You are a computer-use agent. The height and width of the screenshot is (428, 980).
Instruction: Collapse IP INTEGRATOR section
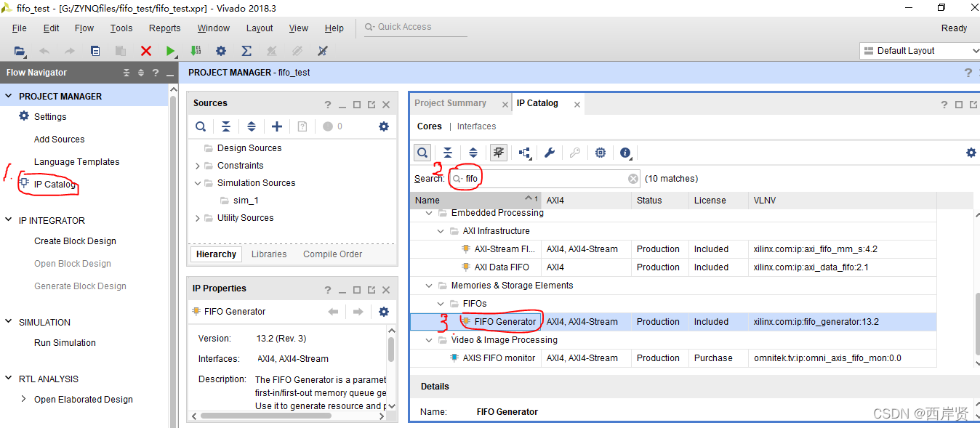coord(9,220)
